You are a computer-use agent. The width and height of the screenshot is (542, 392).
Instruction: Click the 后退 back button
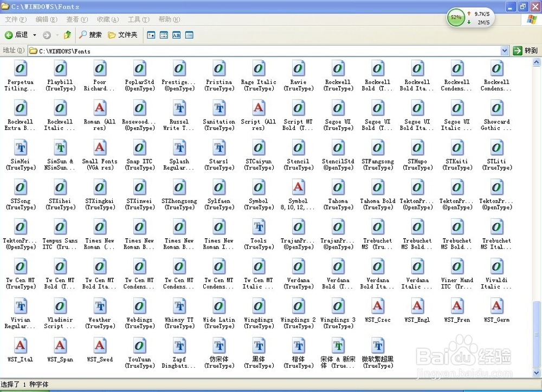(16, 35)
